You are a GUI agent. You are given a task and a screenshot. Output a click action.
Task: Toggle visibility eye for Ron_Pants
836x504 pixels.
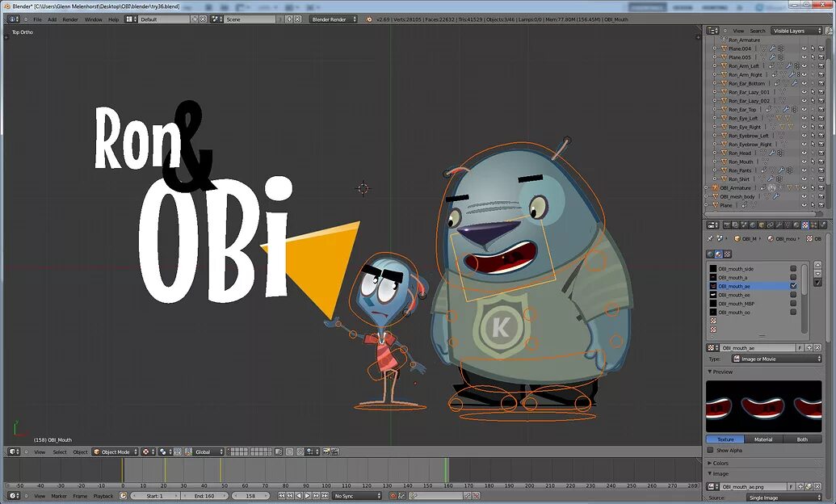coord(804,170)
